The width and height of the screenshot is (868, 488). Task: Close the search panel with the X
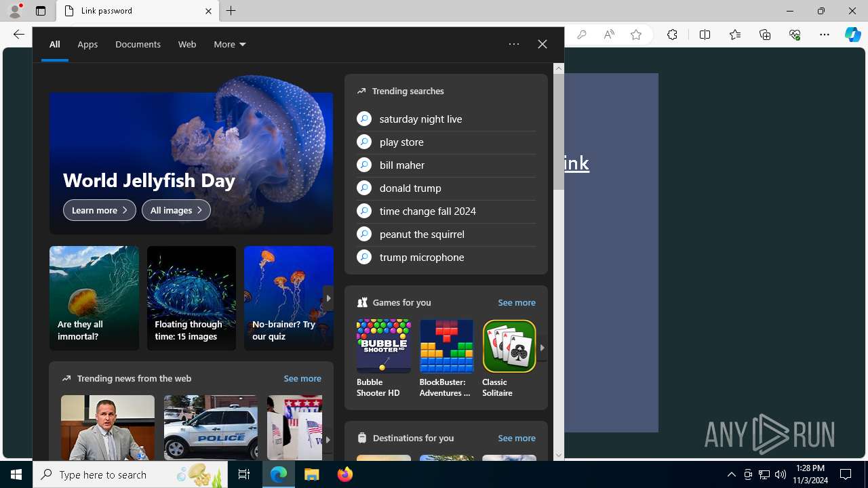click(542, 44)
